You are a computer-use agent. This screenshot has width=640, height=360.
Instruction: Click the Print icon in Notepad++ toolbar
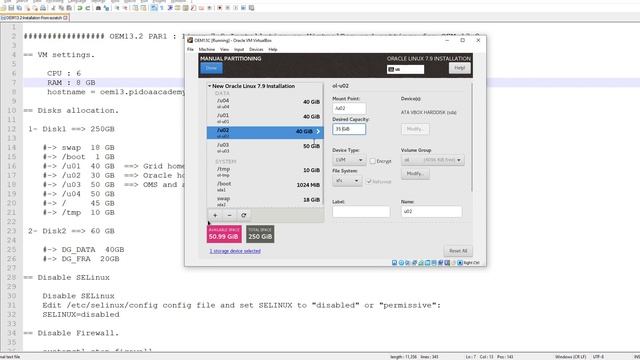tap(43, 8)
